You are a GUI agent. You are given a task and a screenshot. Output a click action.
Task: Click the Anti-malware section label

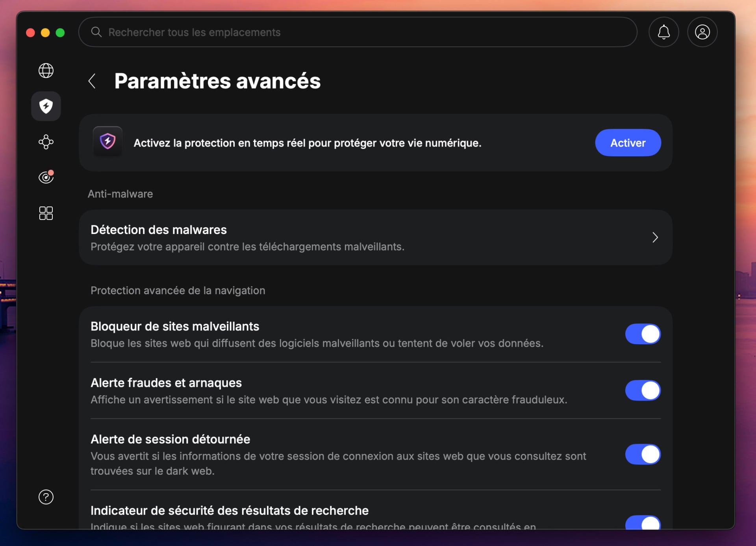coord(120,194)
